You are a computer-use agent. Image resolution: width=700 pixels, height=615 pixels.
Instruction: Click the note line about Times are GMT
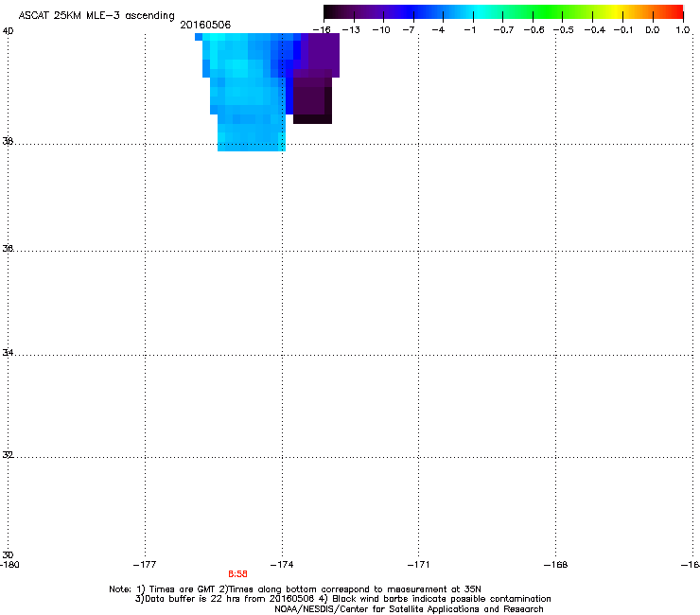click(295, 589)
